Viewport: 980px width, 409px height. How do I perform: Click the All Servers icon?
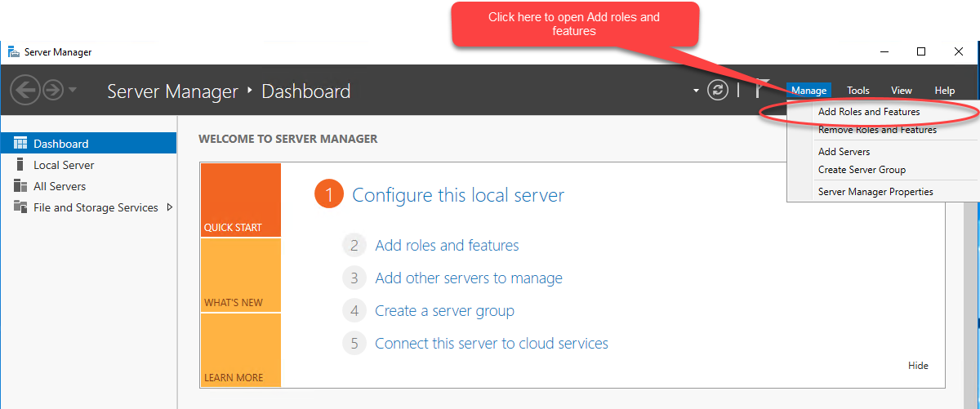20,186
